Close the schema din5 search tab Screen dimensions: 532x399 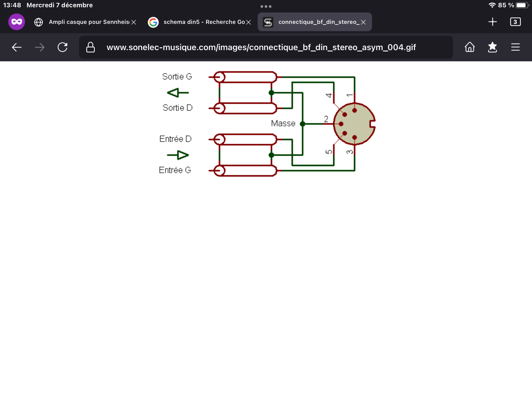249,22
